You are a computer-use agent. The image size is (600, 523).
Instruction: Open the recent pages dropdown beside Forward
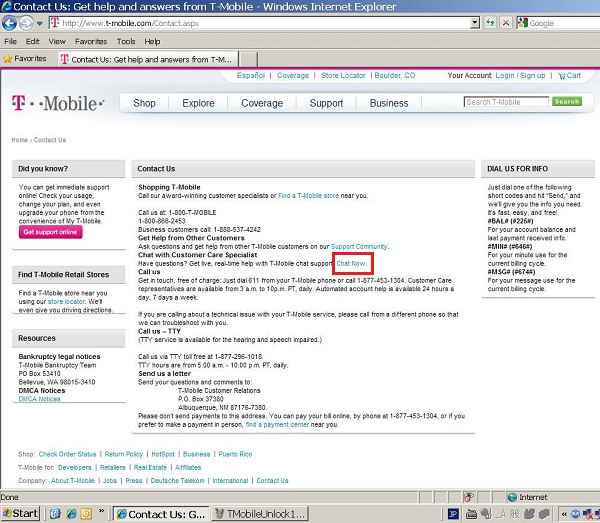tap(39, 24)
